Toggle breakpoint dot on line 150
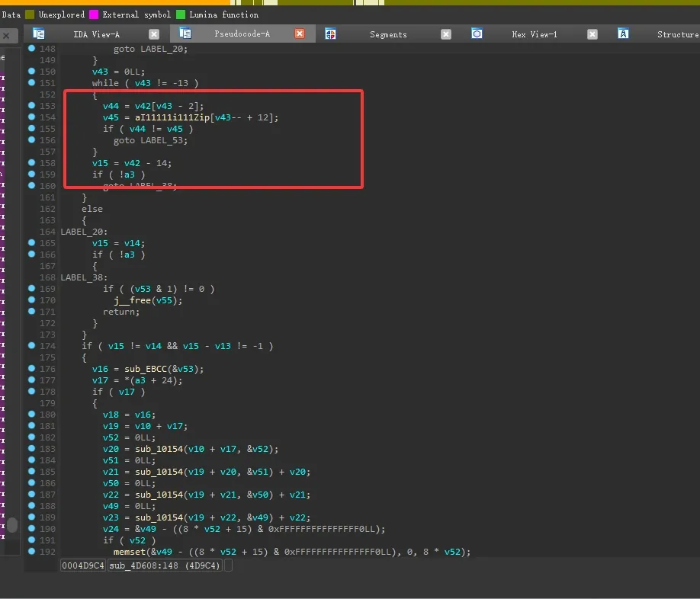This screenshot has height=599, width=700. coord(32,71)
